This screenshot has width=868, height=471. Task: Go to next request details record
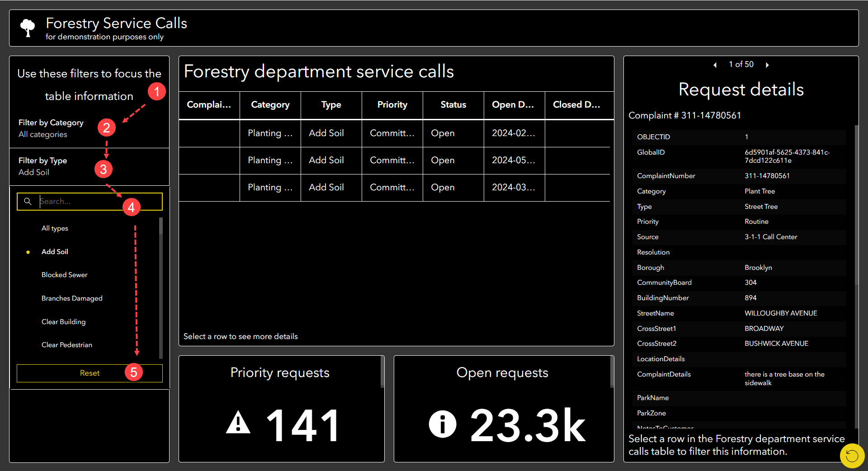767,65
